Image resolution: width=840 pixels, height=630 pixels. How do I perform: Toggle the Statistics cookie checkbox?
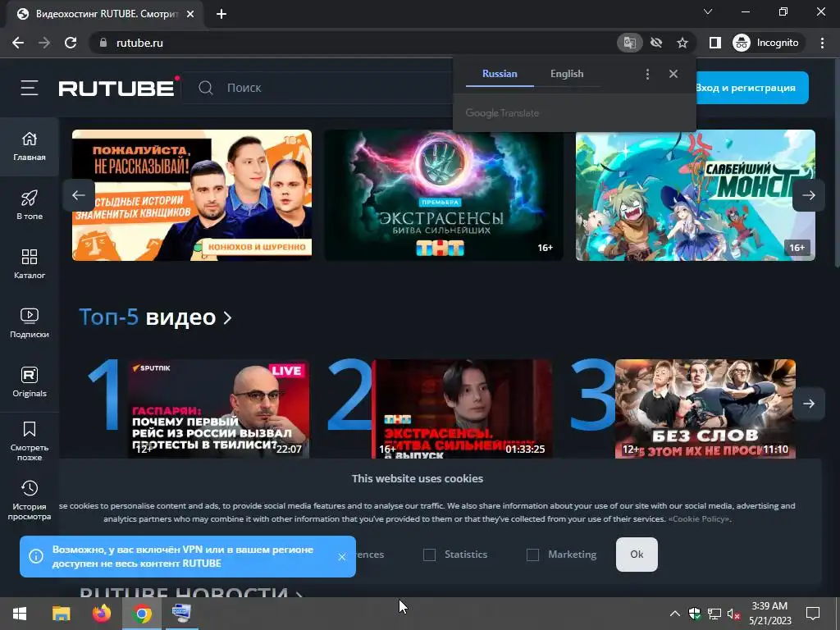429,555
